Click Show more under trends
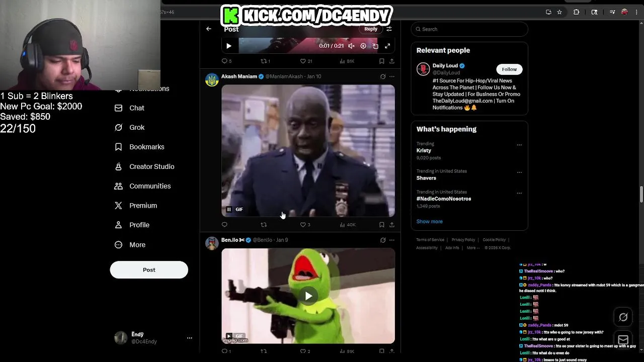The width and height of the screenshot is (644, 362). click(429, 221)
